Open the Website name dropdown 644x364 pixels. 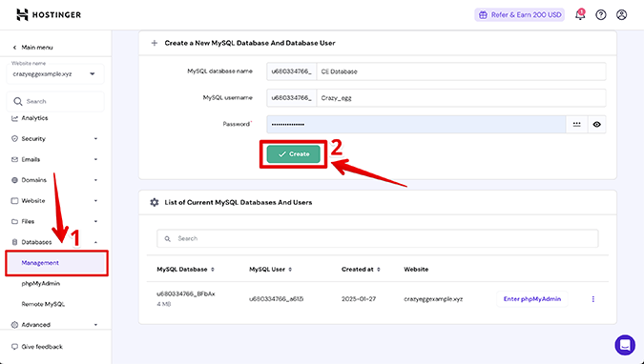55,74
